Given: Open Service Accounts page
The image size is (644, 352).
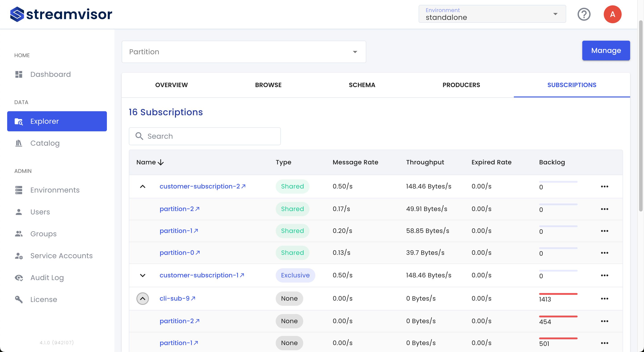Looking at the screenshot, I should (61, 256).
